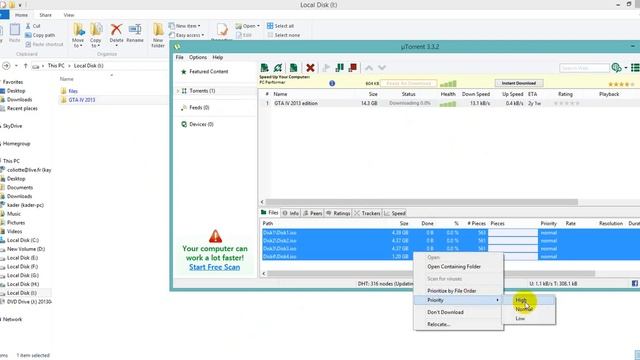Click Create New Torrent toolbar icon
Image resolution: width=640 pixels, height=360 pixels.
(293, 68)
